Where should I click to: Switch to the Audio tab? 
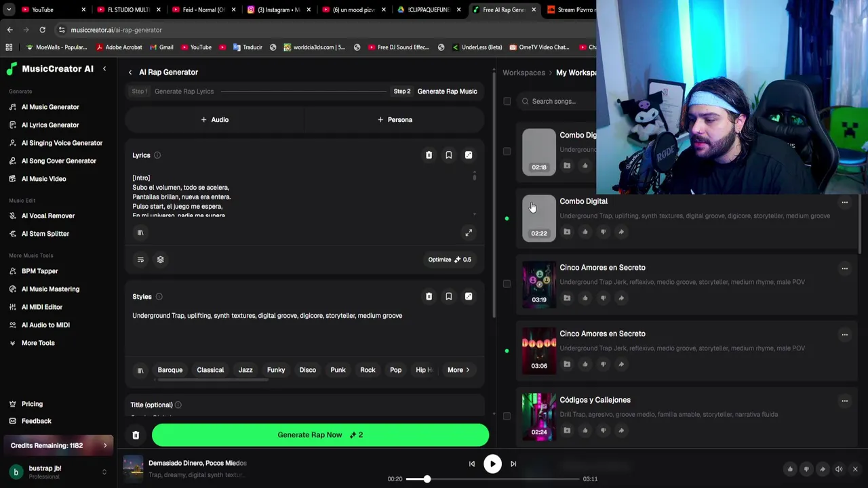point(214,119)
